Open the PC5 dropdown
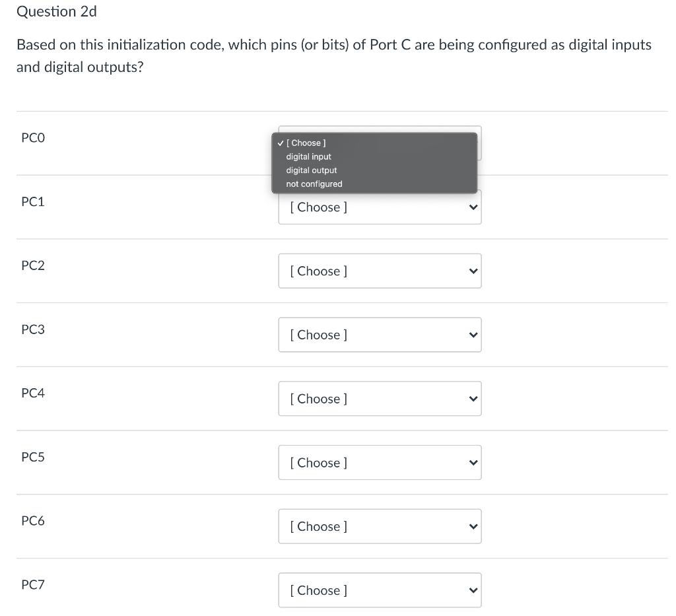 pos(380,462)
